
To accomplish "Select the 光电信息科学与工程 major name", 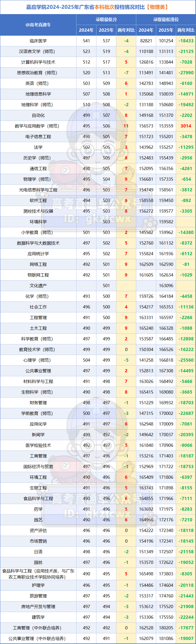I will pyautogui.click(x=38, y=190).
